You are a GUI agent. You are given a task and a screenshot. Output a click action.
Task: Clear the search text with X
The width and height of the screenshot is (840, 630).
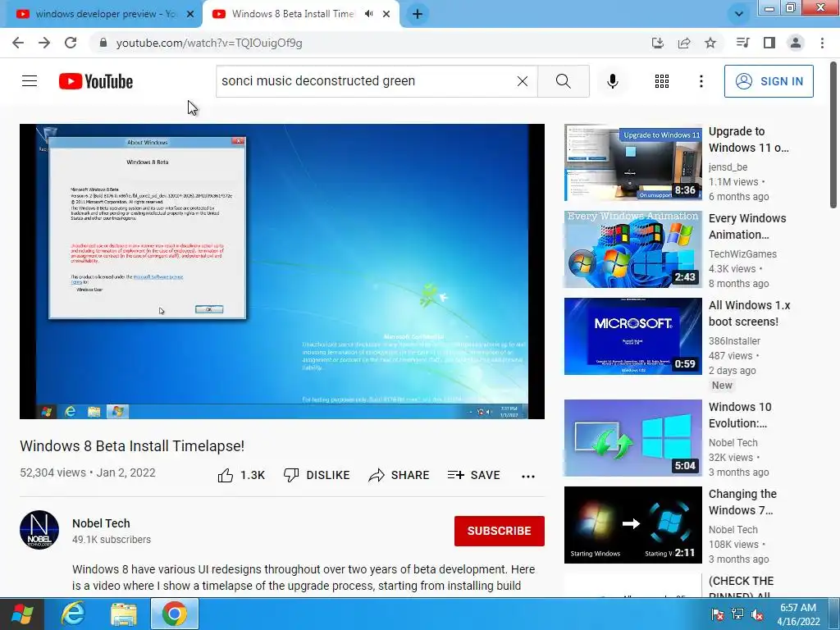click(523, 81)
